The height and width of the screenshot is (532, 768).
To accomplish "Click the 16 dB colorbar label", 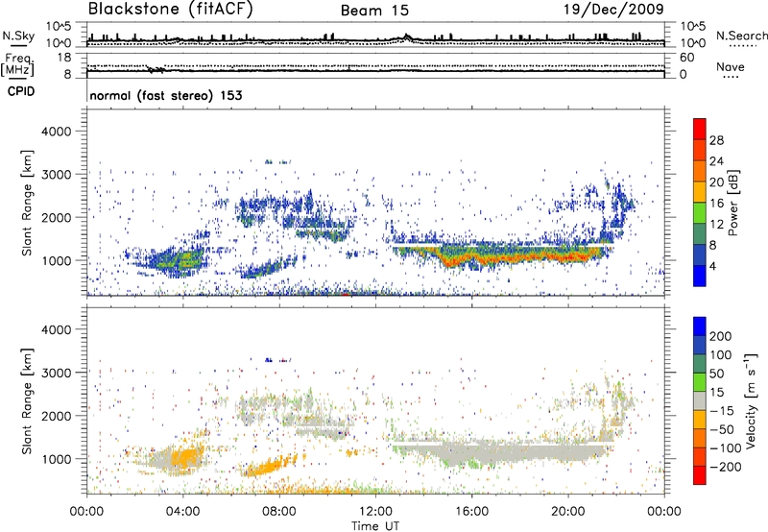I will point(716,204).
